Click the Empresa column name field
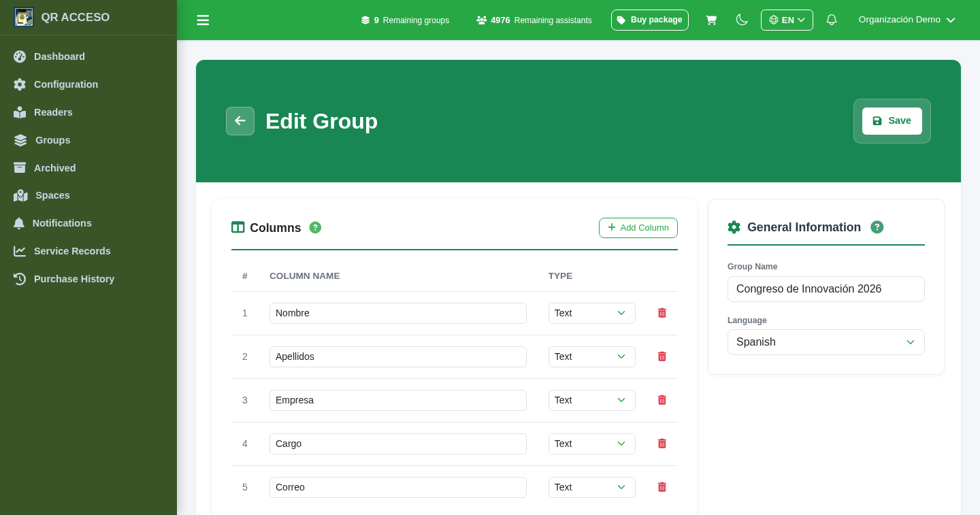Viewport: 980px width, 515px height. (x=398, y=400)
